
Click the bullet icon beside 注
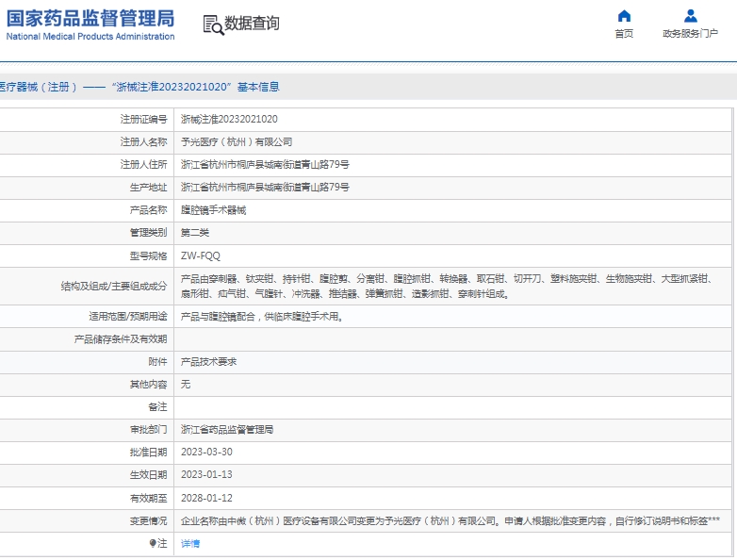point(153,544)
